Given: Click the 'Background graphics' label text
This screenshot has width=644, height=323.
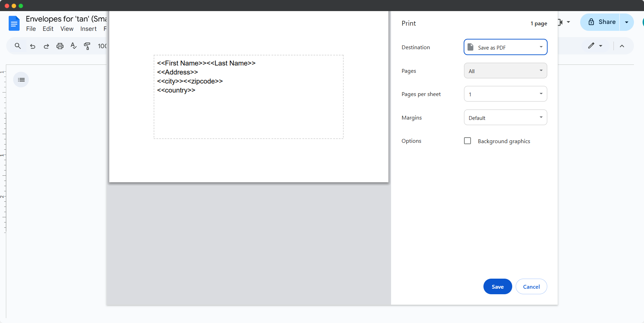Looking at the screenshot, I should point(504,141).
